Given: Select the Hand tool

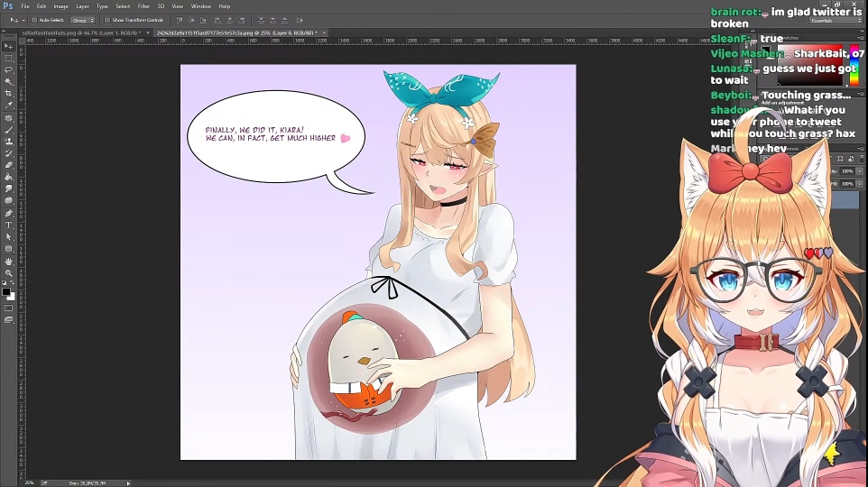Looking at the screenshot, I should coord(8,262).
